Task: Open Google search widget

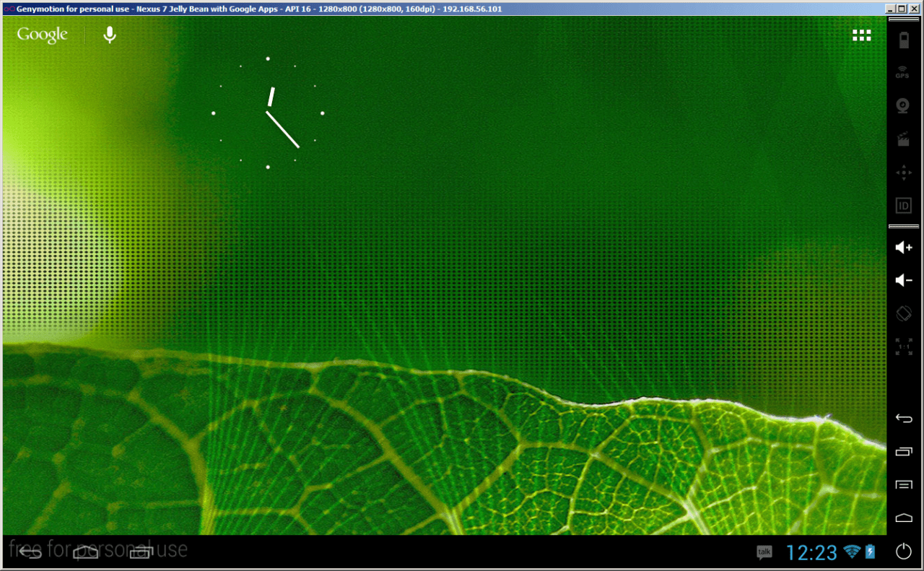Action: [x=43, y=35]
